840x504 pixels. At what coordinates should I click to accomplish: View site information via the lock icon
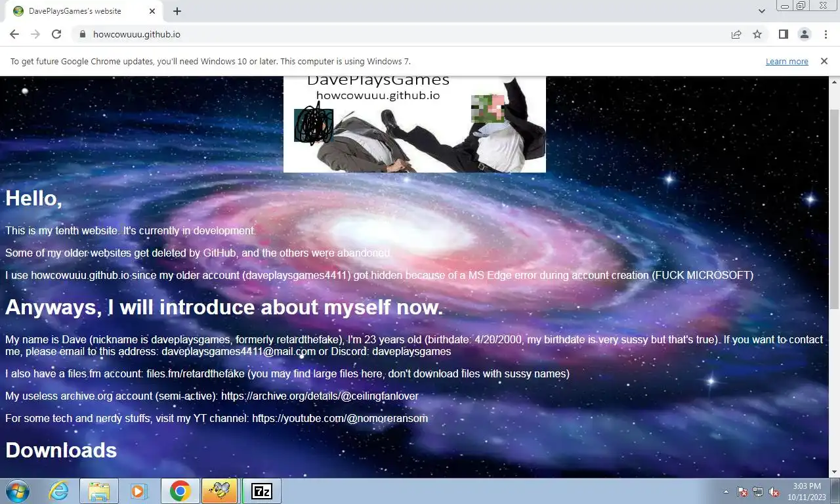click(x=82, y=34)
